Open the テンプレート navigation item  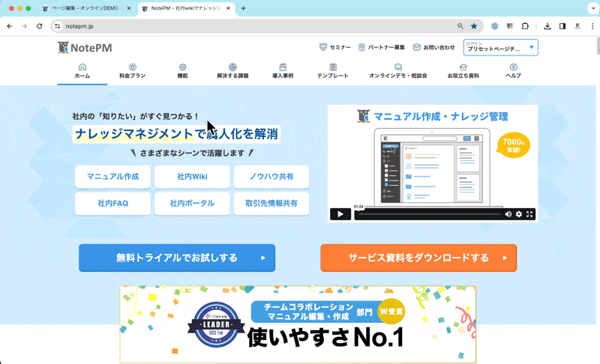point(333,71)
